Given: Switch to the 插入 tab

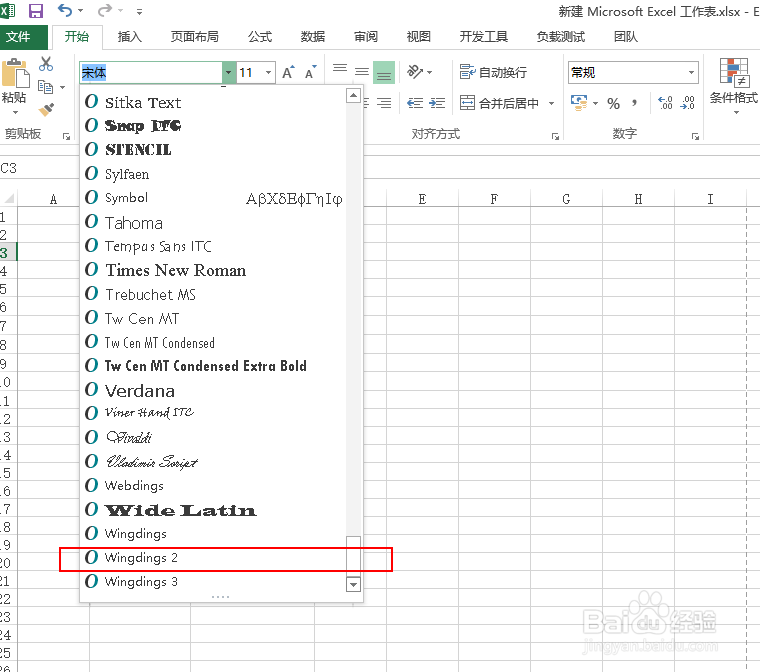Looking at the screenshot, I should click(129, 36).
